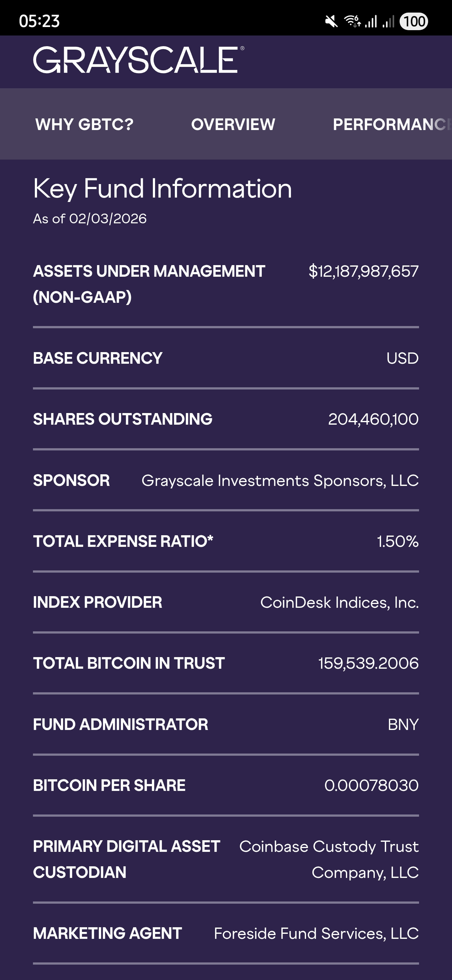
Task: Tap CoinDesk Indices, Inc. provider name
Action: tap(339, 603)
